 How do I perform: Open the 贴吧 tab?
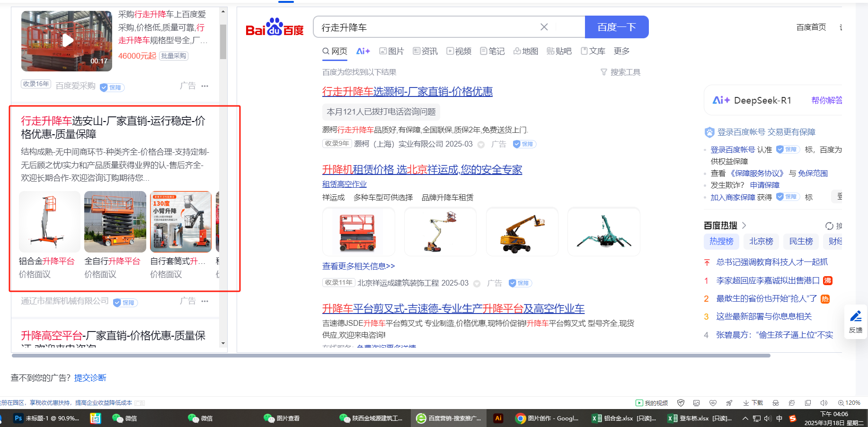(x=559, y=51)
